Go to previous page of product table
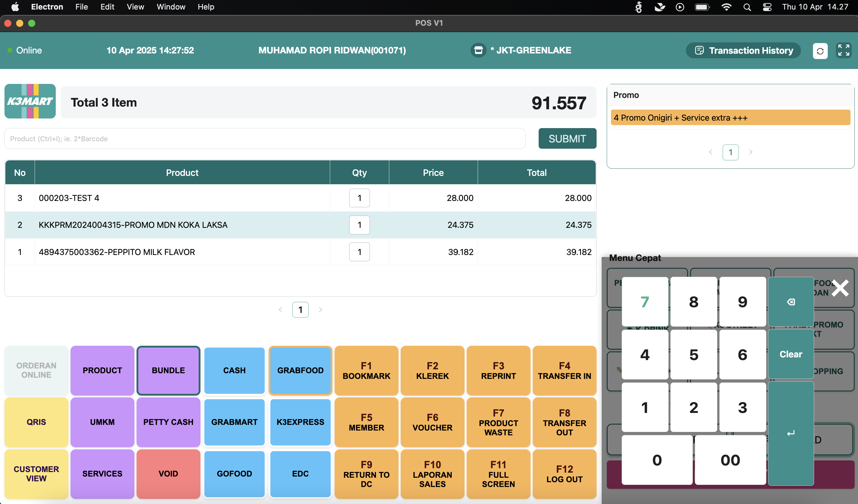Image resolution: width=858 pixels, height=504 pixels. 280,309
